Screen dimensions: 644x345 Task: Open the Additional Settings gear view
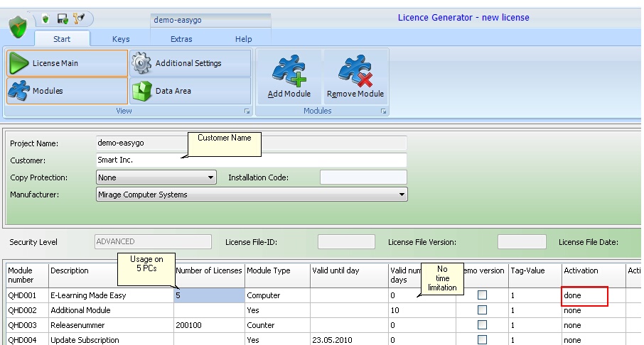coord(189,63)
